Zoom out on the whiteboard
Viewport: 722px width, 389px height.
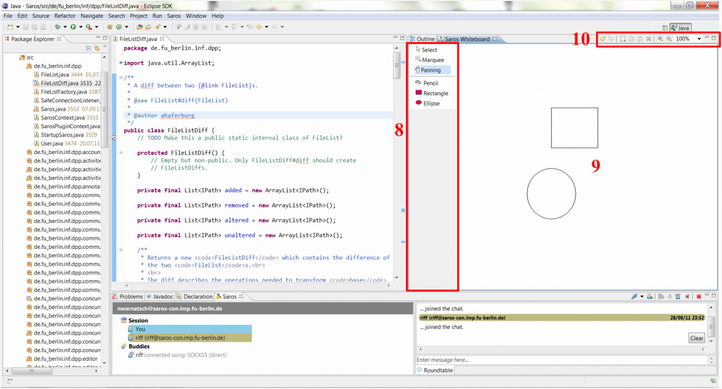669,39
